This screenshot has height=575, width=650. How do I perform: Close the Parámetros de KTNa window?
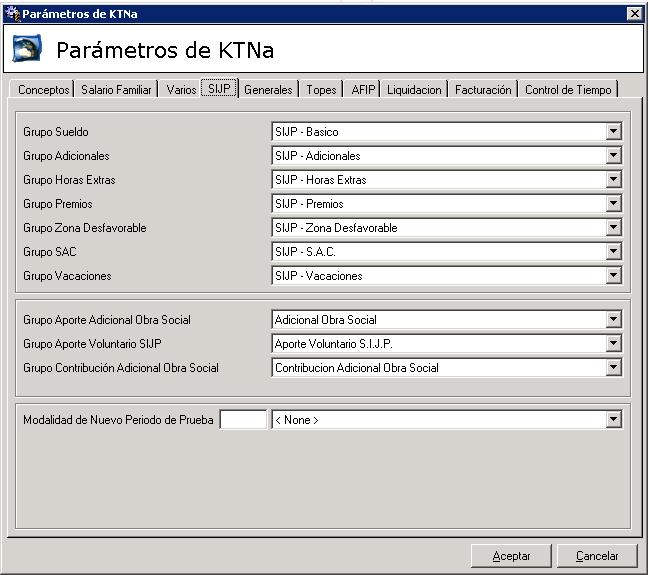click(634, 14)
